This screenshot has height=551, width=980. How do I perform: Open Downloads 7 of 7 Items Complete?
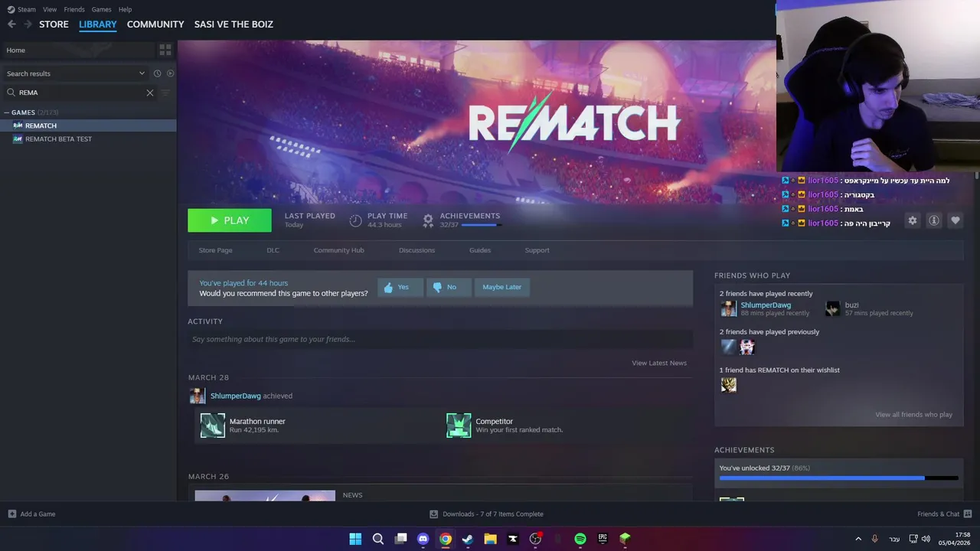point(486,514)
